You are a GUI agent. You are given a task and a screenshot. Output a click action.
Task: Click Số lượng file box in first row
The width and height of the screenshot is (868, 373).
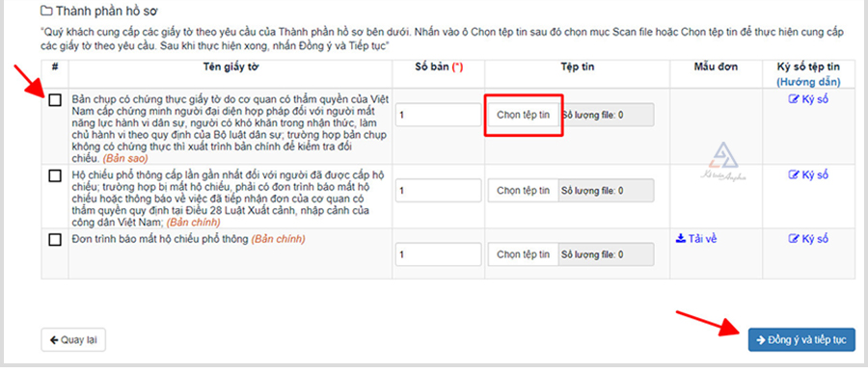(x=607, y=115)
